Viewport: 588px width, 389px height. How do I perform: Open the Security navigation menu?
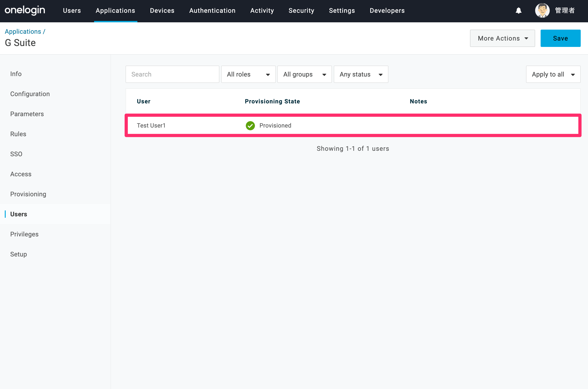[x=301, y=10]
